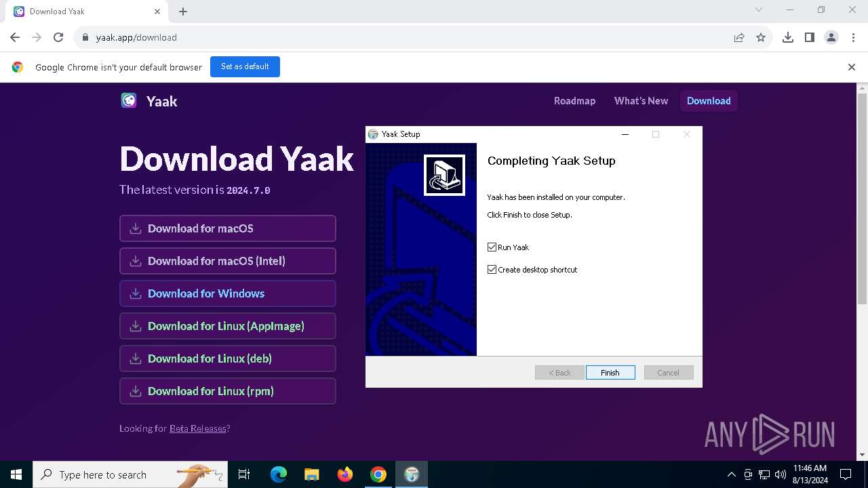Screen dimensions: 868x488
Task: Open a new tab with plus icon
Action: coord(183,12)
